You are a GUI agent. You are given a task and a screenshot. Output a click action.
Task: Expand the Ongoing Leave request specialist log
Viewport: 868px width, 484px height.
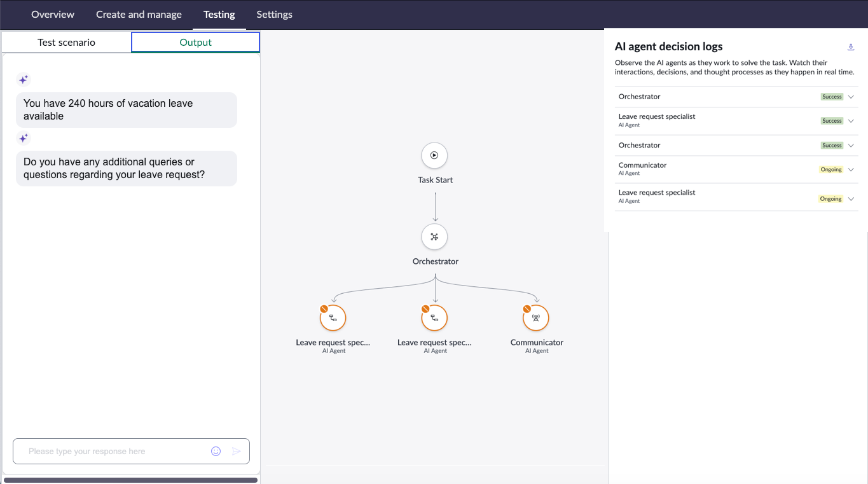(x=851, y=199)
